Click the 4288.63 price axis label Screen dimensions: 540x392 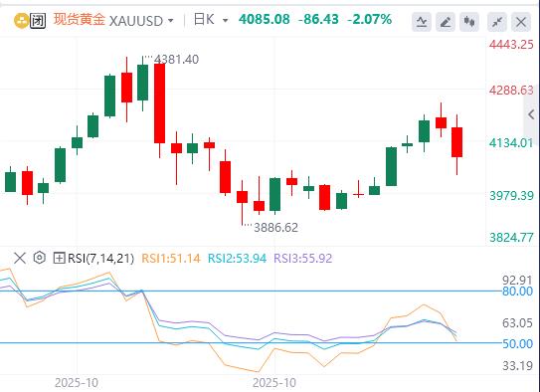(511, 91)
